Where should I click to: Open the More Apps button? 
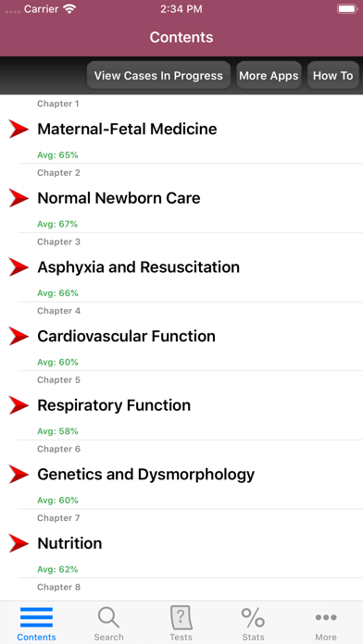[269, 76]
